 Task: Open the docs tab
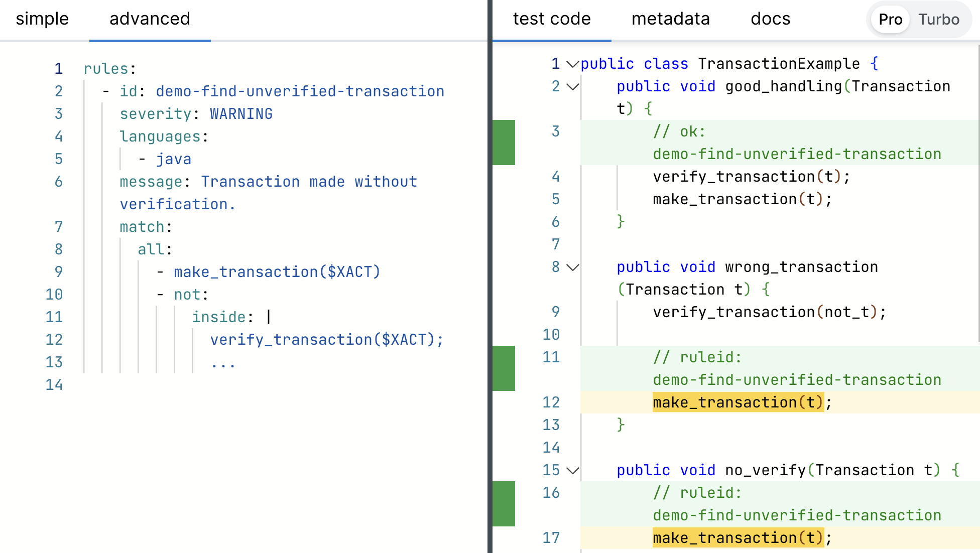pyautogui.click(x=770, y=19)
